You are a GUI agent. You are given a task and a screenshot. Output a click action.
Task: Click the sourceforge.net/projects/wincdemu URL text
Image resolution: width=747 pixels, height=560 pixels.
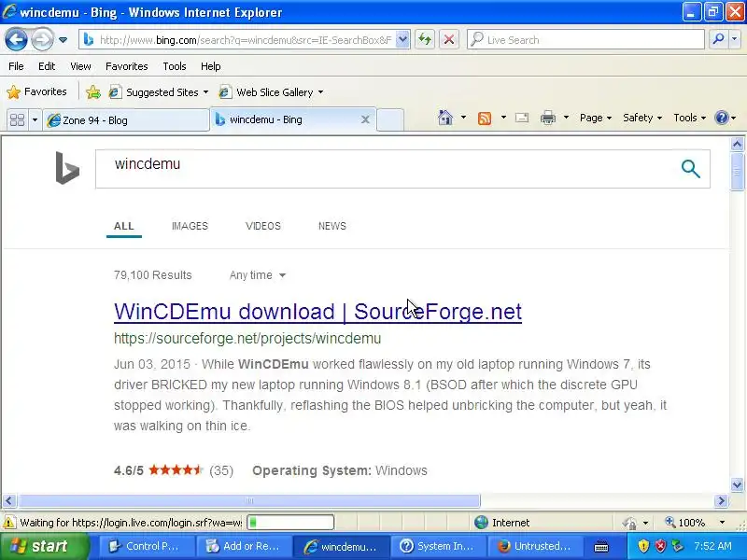coord(247,339)
